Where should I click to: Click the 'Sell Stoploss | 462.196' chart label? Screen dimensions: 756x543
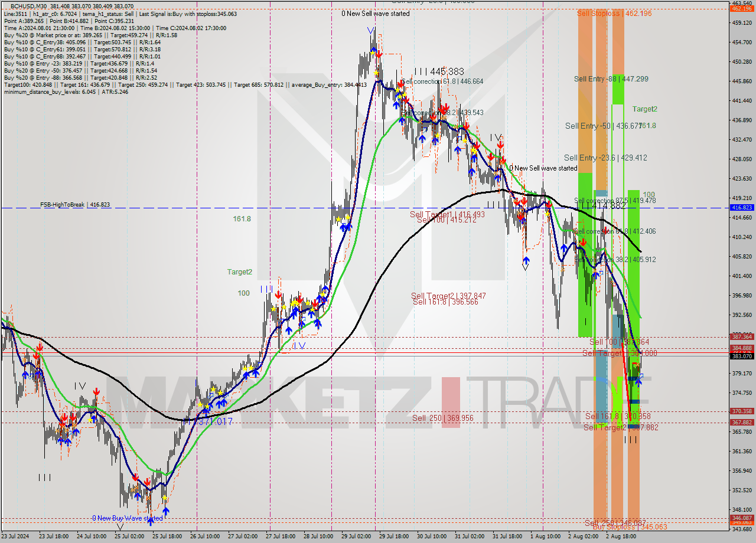coord(614,13)
